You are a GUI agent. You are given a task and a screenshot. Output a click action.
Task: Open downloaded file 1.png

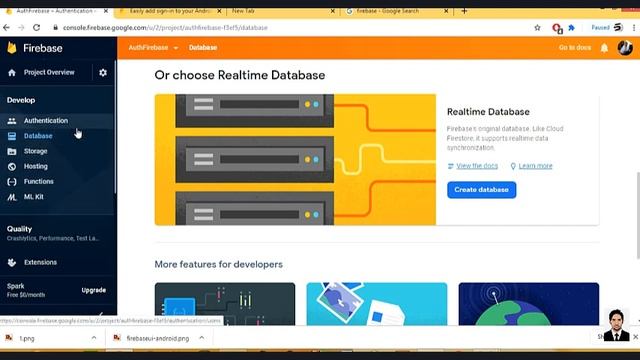[27, 338]
